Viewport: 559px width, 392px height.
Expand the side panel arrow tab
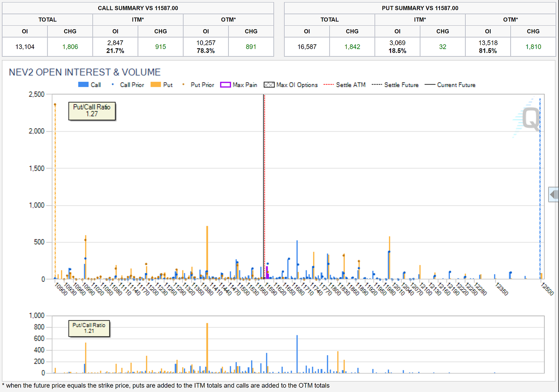click(554, 195)
